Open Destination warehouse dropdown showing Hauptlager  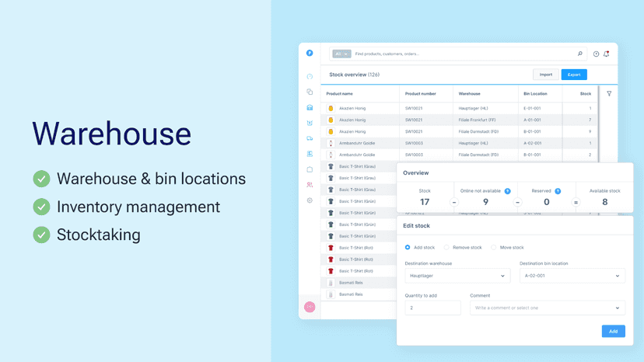click(457, 276)
